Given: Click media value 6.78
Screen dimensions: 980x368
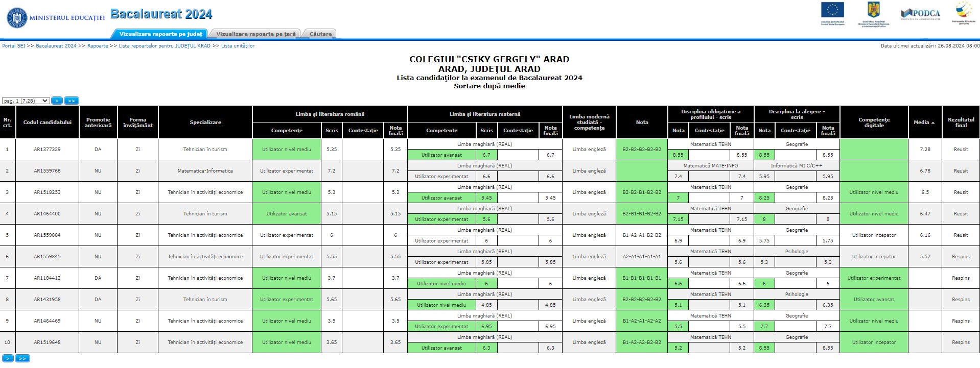Looking at the screenshot, I should (925, 171).
